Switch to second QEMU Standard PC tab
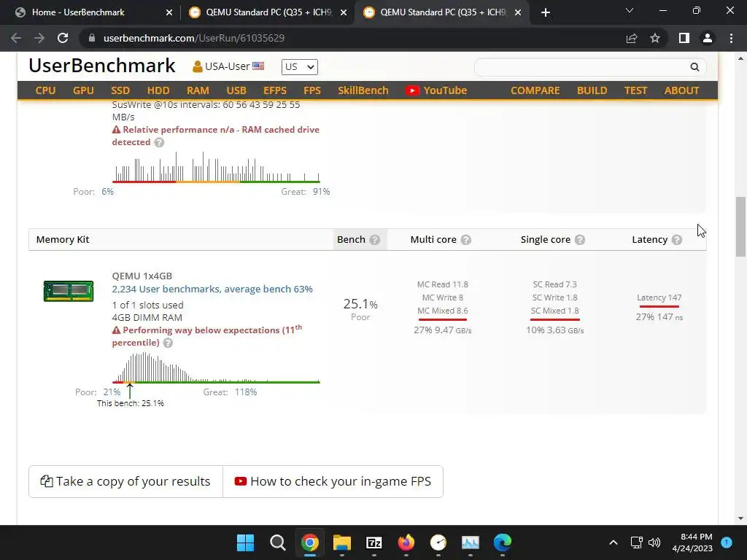 [443, 12]
